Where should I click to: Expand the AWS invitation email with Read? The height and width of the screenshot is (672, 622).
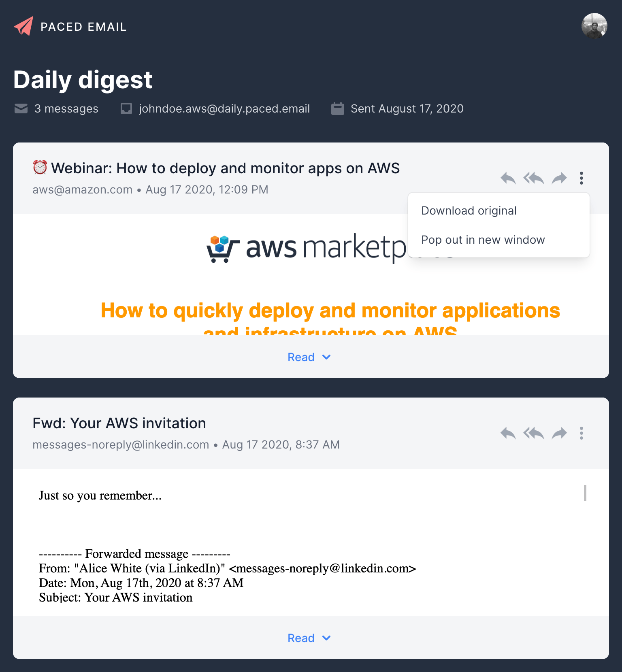pyautogui.click(x=309, y=638)
